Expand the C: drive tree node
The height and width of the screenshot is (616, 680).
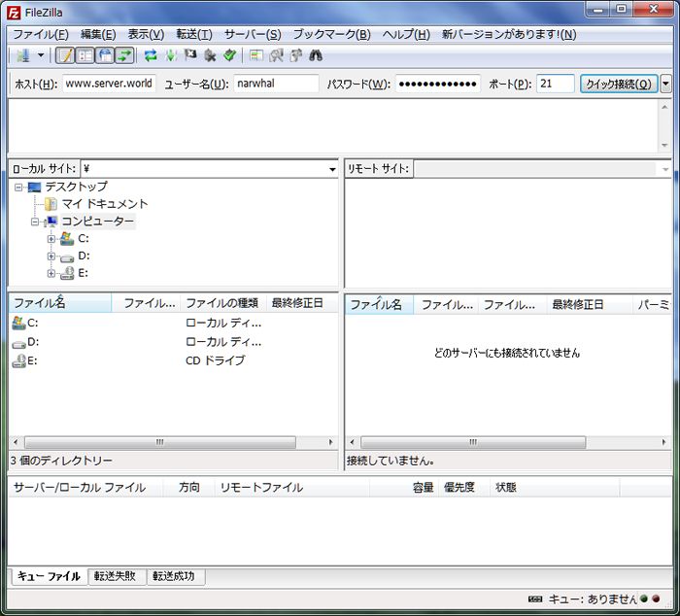51,239
